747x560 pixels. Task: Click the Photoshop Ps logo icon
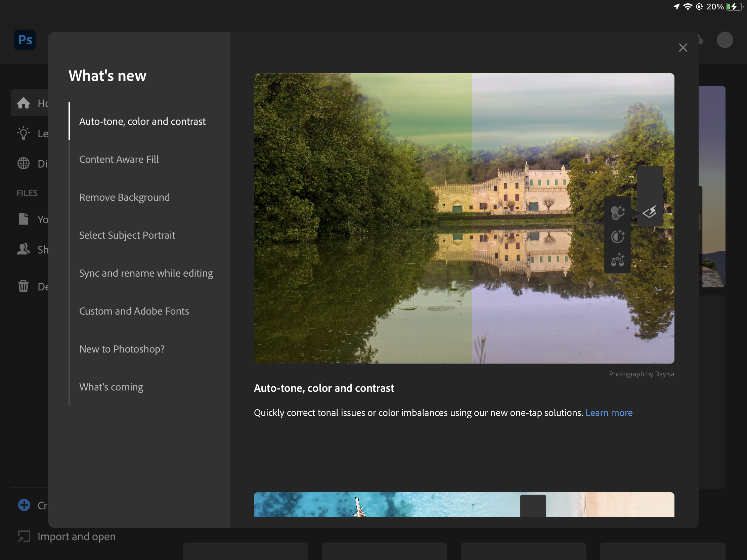pos(25,40)
